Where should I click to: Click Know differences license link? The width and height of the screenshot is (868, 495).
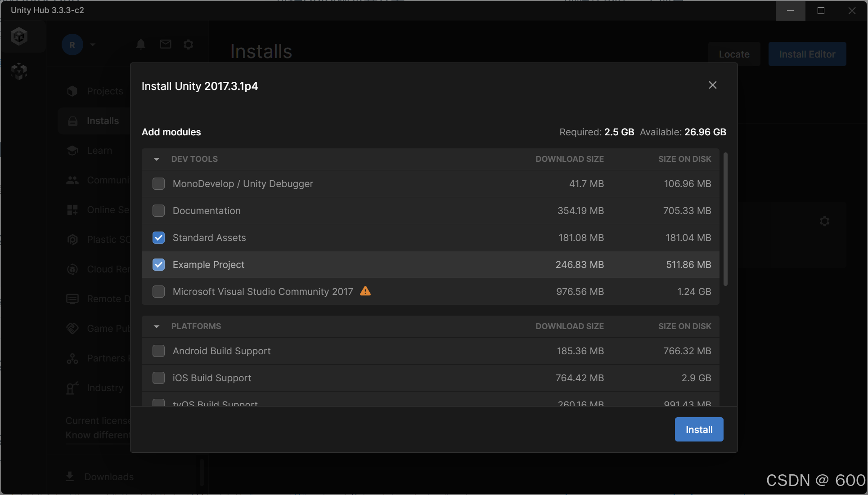click(x=98, y=435)
